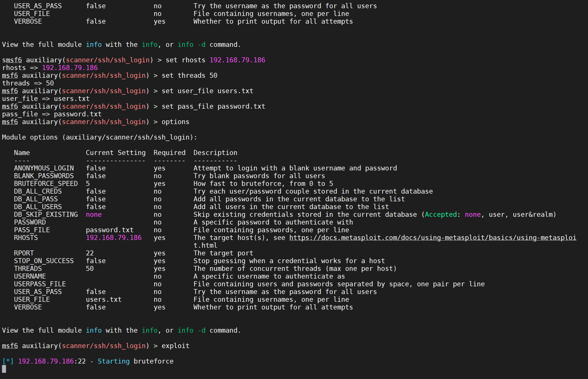The height and width of the screenshot is (379, 588).
Task: Click the underlined msf6 prompt before exploit
Action: (10, 346)
